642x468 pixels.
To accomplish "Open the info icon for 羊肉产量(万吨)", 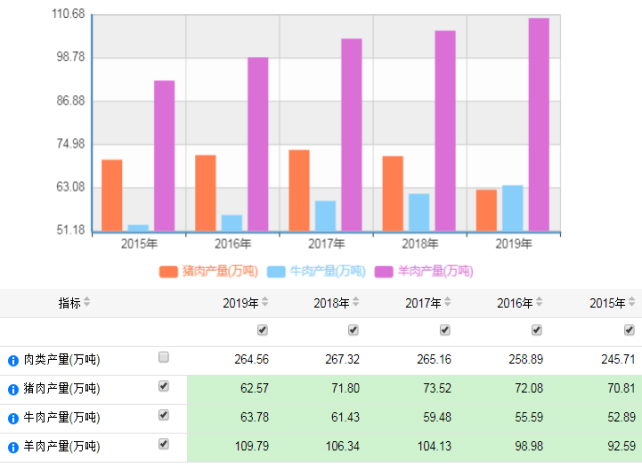I will [14, 446].
